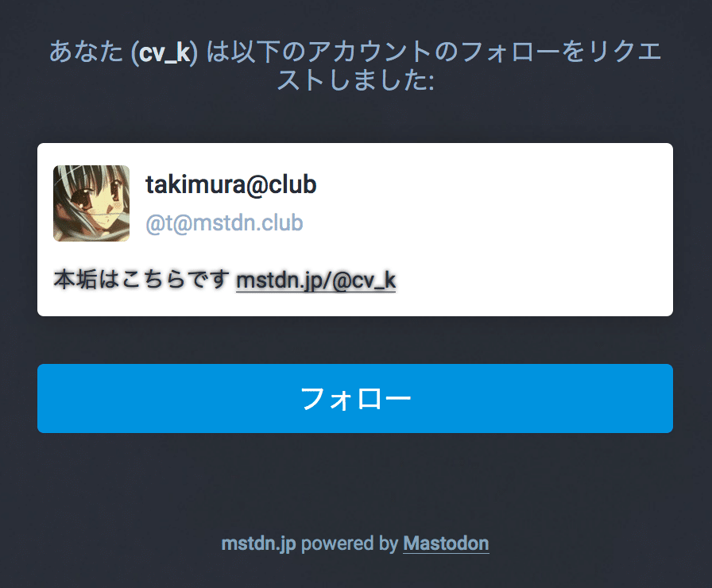Click the mstdn.jp text in footer

pos(258,544)
